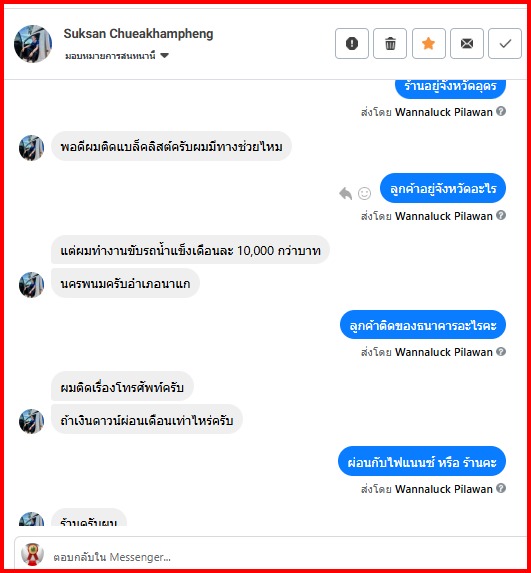Click help icon under 'ลูกค้าติดของธนาคารอะไรคะ' message
This screenshot has width=531, height=573.
(501, 352)
